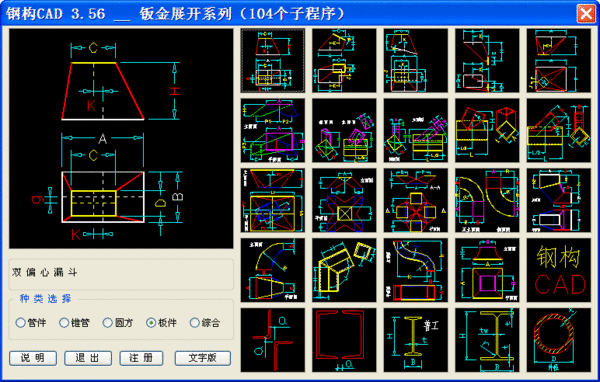Select the second-row twin small elbows diagram
Image resolution: width=600 pixels, height=382 pixels.
click(x=344, y=131)
